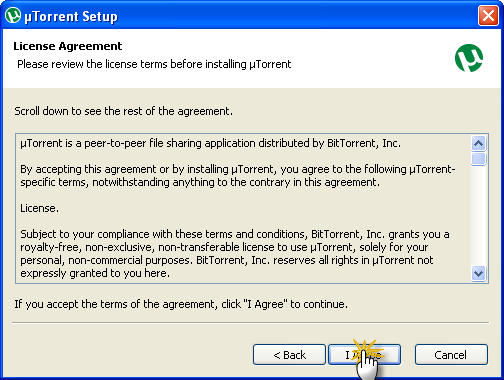The image size is (504, 380).
Task: Click the µTorrent icon in title bar
Action: pyautogui.click(x=13, y=15)
